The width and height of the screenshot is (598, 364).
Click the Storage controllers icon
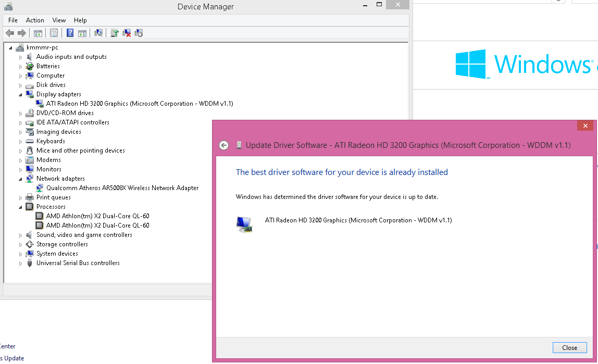coord(29,244)
